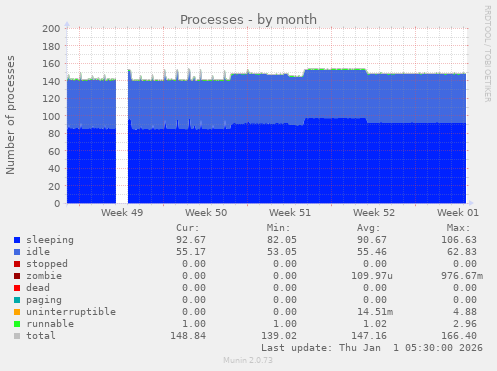Click idle current value 55.17
The height and width of the screenshot is (371, 497).
[x=191, y=252]
